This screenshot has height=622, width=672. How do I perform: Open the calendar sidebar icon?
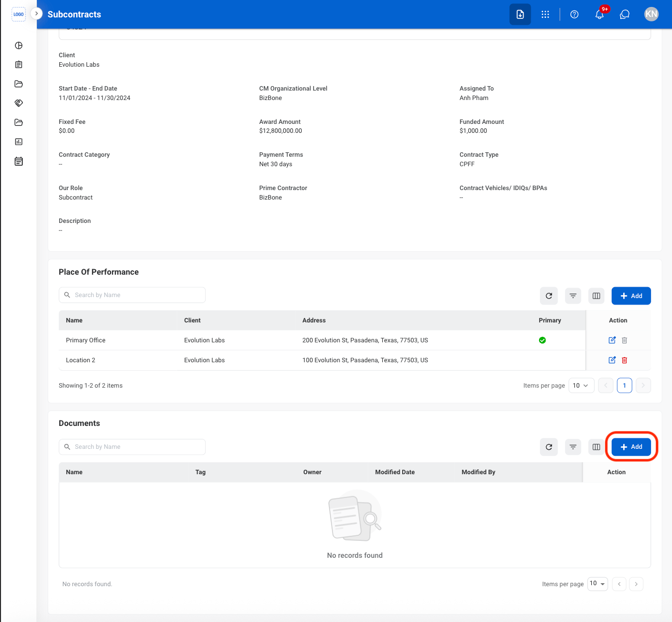point(19,161)
